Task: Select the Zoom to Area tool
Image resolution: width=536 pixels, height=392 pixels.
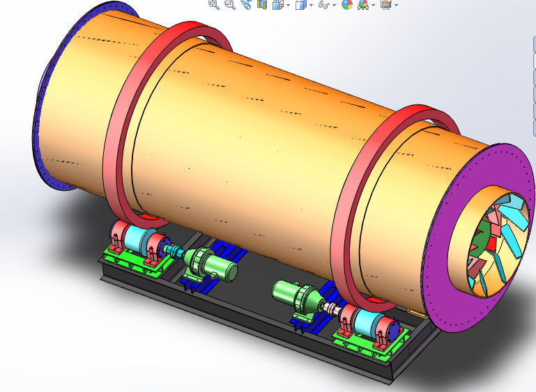Action: (230, 4)
